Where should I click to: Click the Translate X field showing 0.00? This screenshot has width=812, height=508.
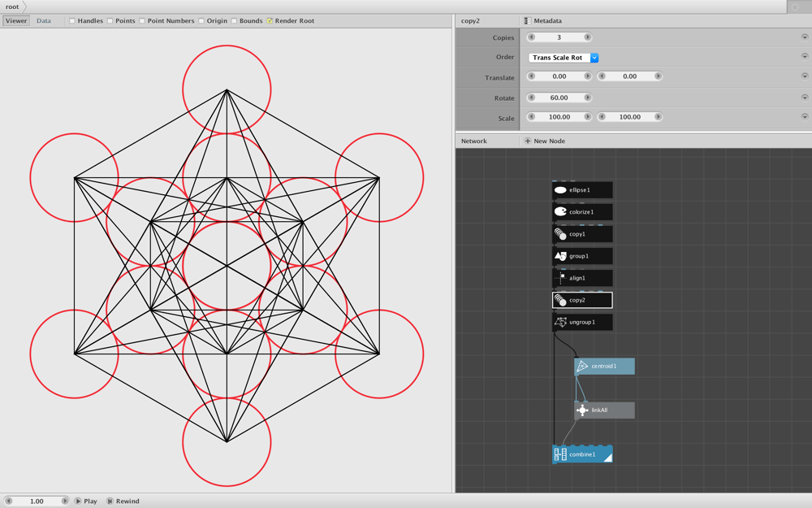(x=559, y=76)
